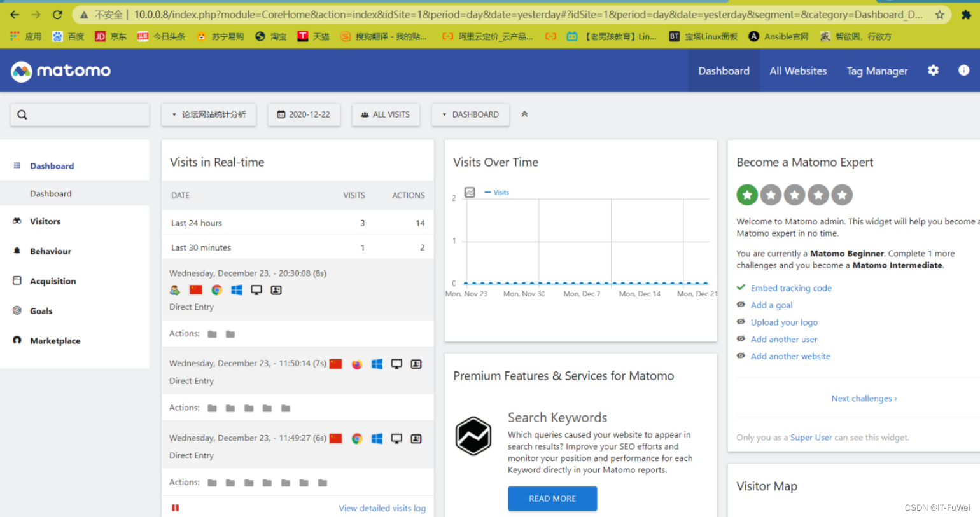Click Upload your logo link

pyautogui.click(x=784, y=322)
